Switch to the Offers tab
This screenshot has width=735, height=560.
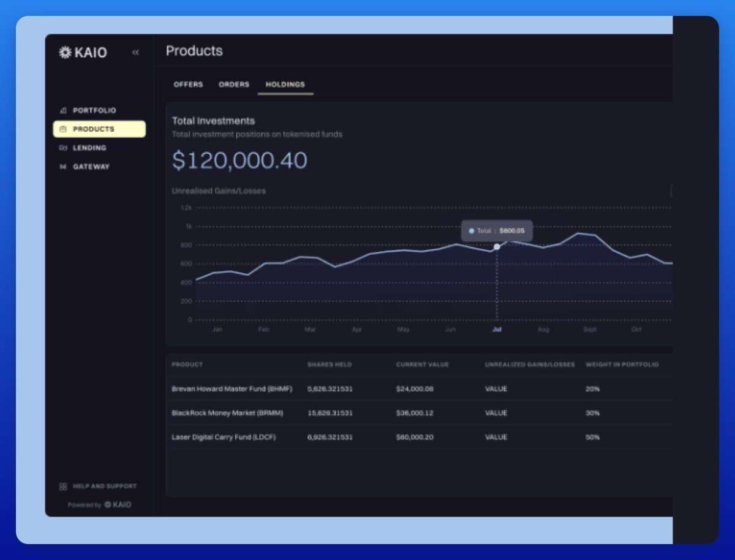188,85
